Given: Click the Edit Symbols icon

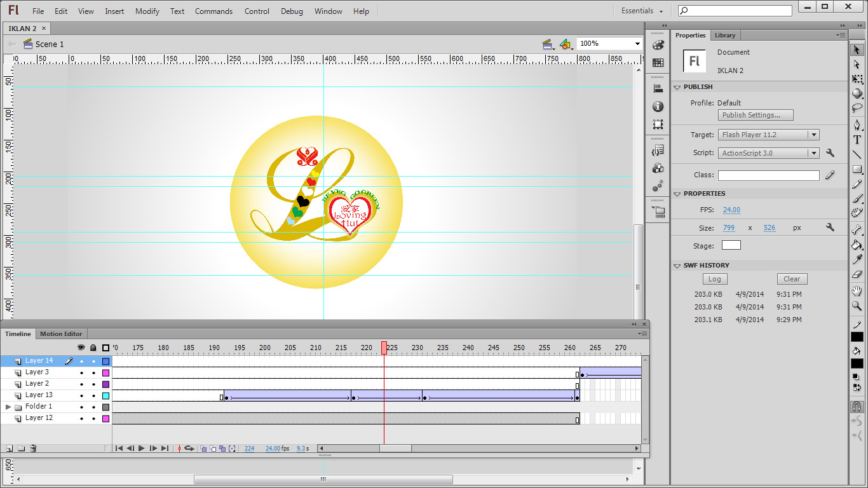Looking at the screenshot, I should coord(566,44).
